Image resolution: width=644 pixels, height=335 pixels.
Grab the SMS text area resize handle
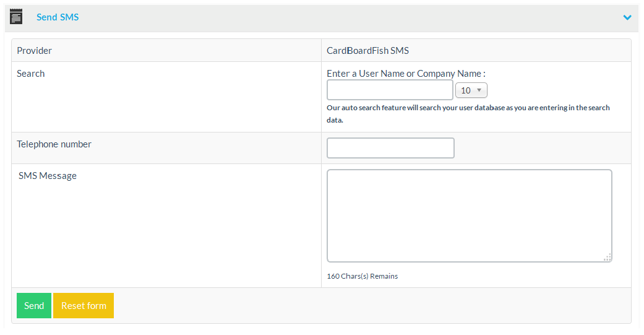click(x=608, y=257)
